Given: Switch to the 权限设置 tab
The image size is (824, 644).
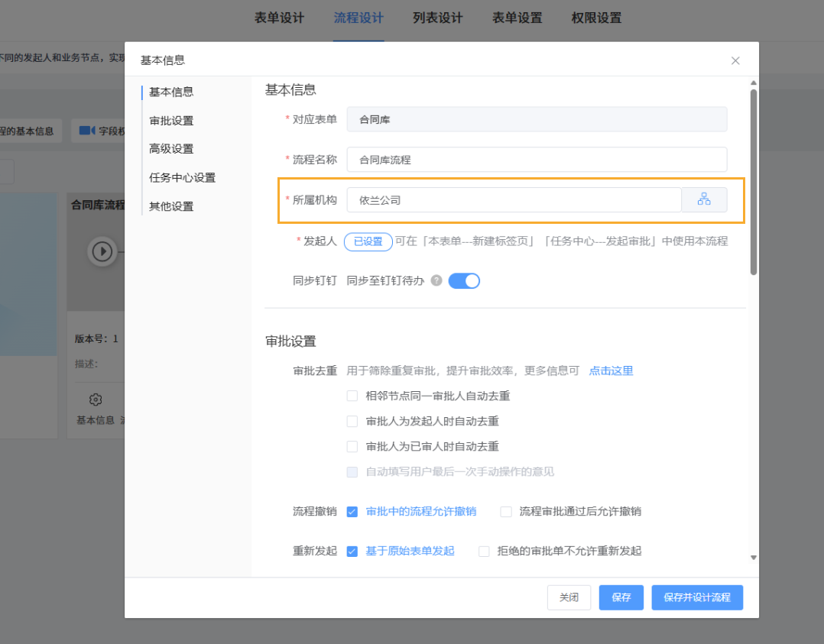Looking at the screenshot, I should coord(596,18).
